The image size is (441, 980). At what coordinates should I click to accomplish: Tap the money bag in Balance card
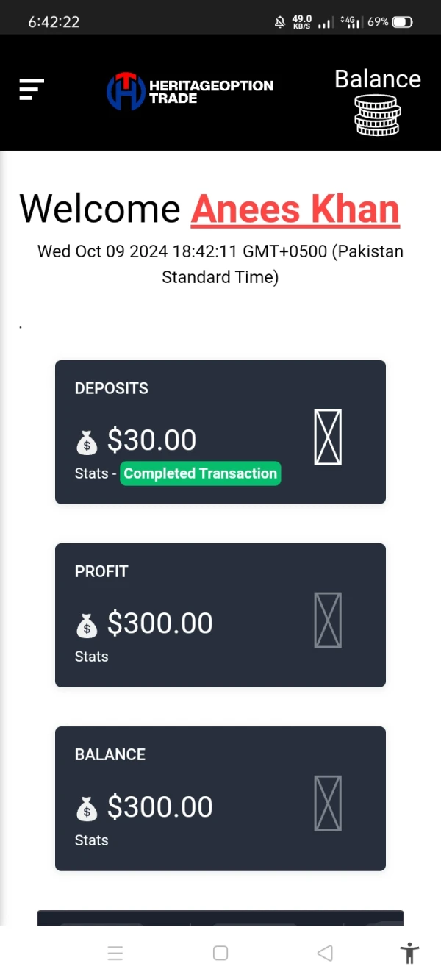point(87,809)
